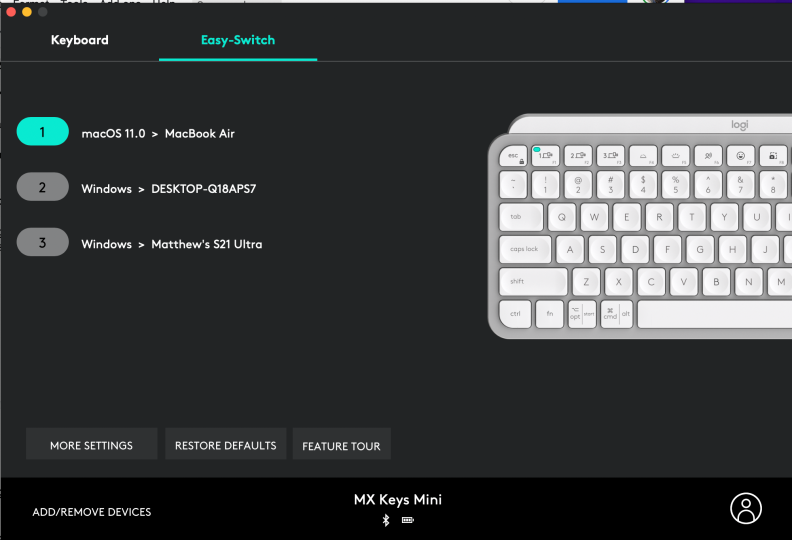Click the tab key on keyboard image
The width and height of the screenshot is (792, 540).
(521, 217)
